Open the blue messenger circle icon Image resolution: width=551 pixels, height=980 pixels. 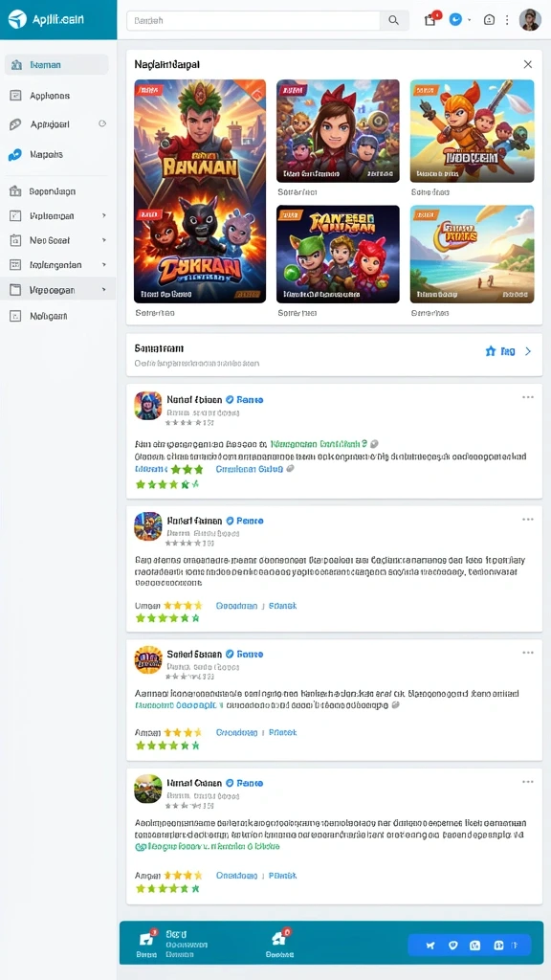(x=456, y=19)
